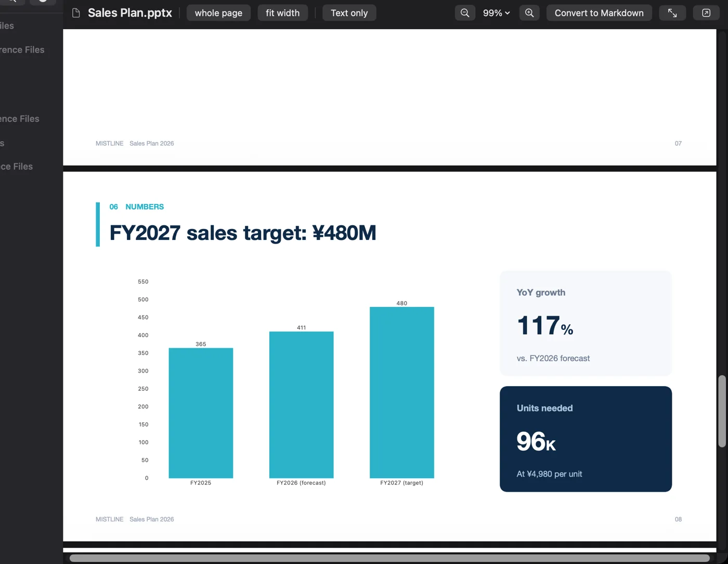Viewport: 728px width, 564px height.
Task: Expand the viewer with the diagonal arrows icon
Action: click(672, 13)
